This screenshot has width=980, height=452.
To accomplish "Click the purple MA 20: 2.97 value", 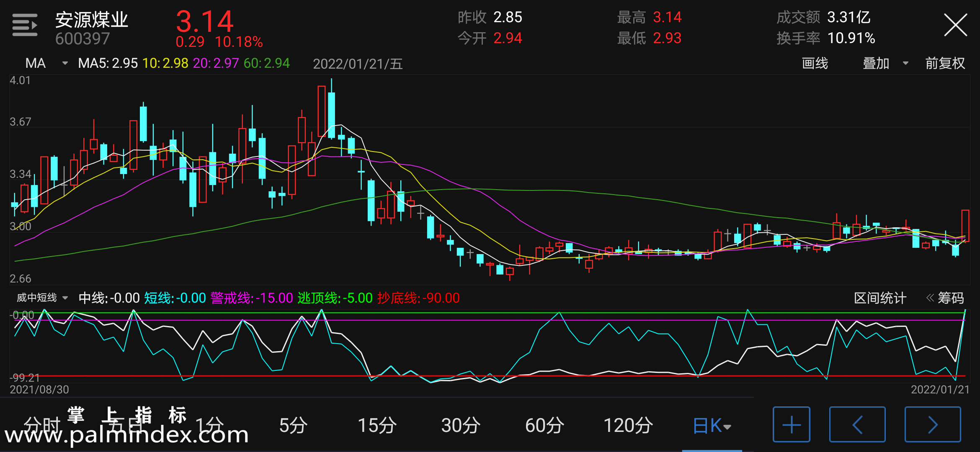I will 216,63.
